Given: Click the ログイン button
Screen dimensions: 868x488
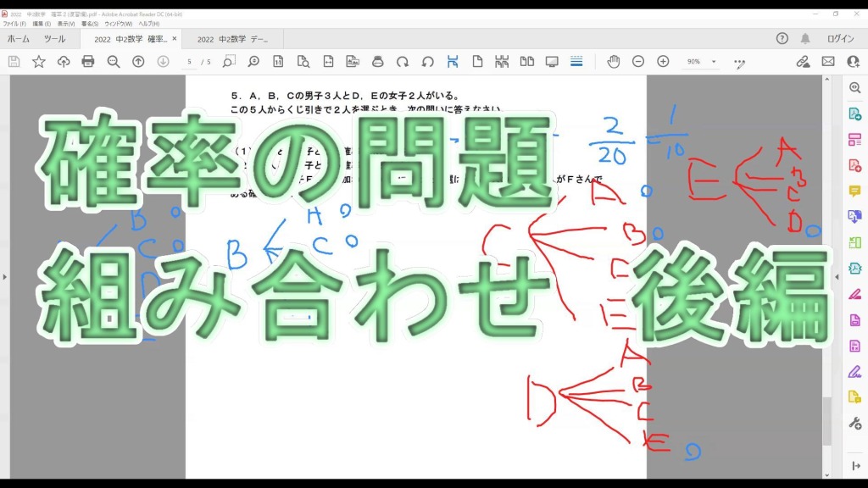Looking at the screenshot, I should (x=840, y=39).
